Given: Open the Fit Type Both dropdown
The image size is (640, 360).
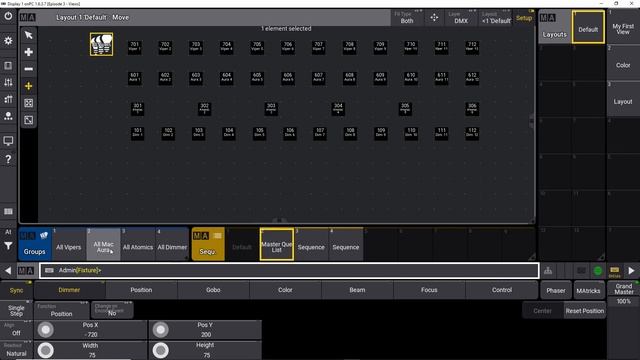Looking at the screenshot, I should [407, 18].
